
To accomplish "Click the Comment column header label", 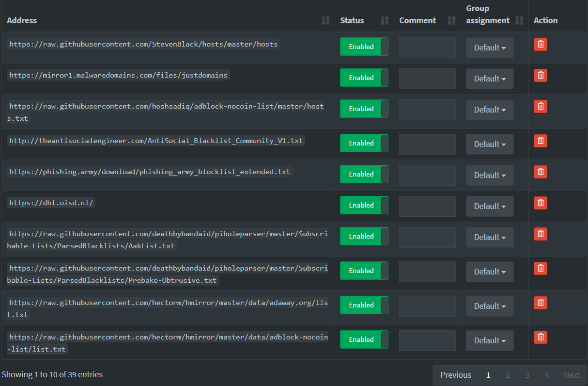I will tap(418, 20).
